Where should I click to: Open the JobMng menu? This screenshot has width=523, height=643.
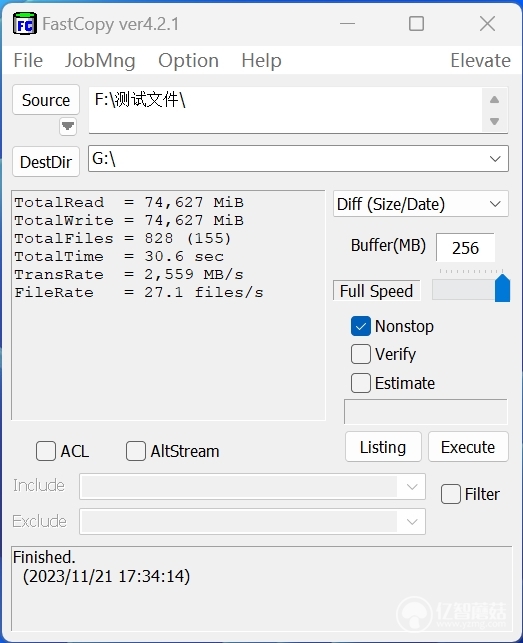click(100, 61)
